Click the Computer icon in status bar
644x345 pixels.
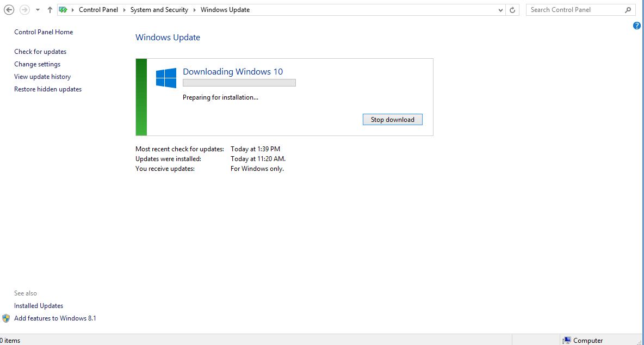[x=567, y=341]
